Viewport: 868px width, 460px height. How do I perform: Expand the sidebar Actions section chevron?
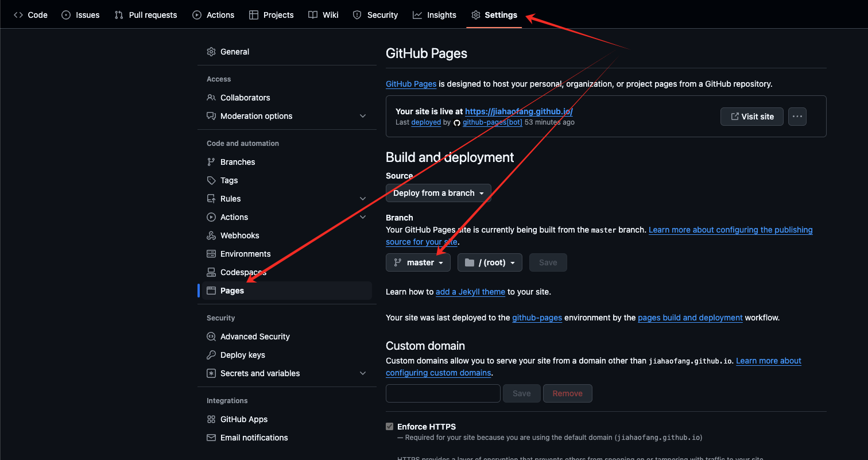click(x=363, y=217)
